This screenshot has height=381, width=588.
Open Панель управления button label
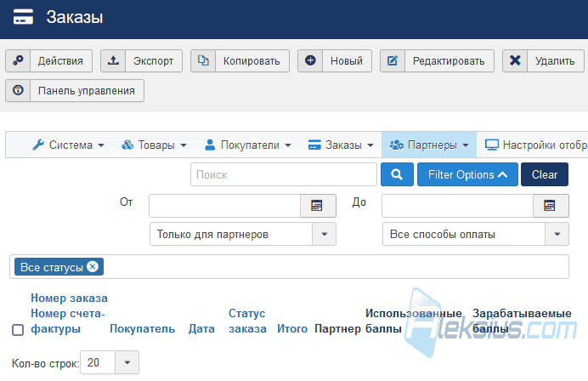(87, 90)
